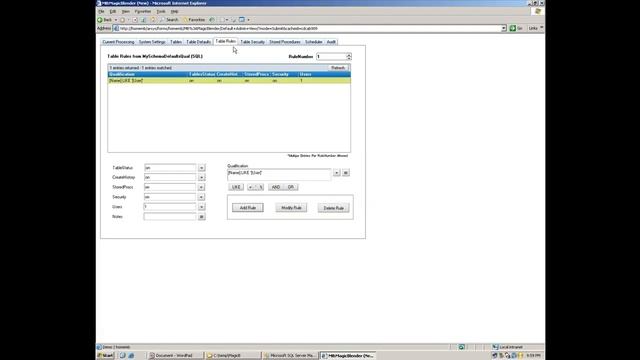Image resolution: width=640 pixels, height=360 pixels.
Task: Click the Notes text field
Action: click(x=170, y=217)
